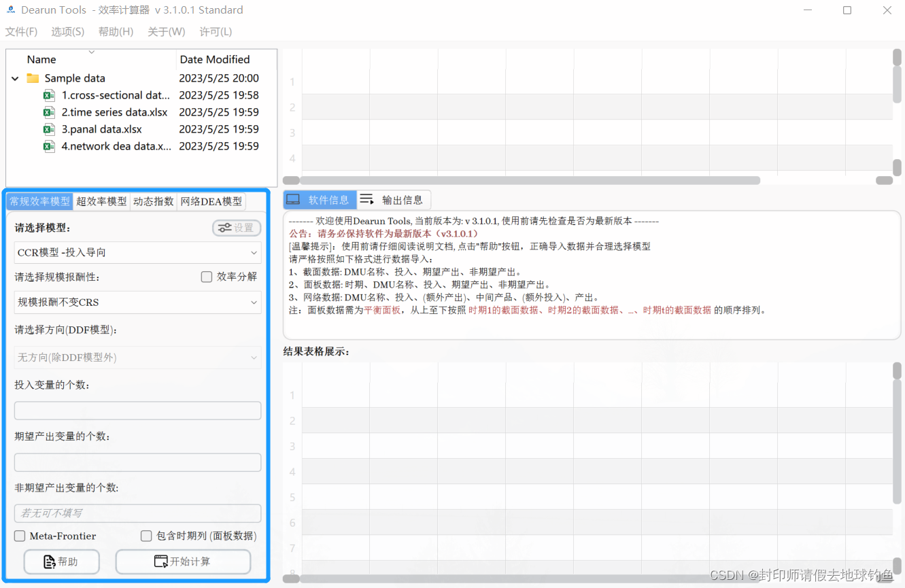Open the 3.panal data.xlsx spreadsheet
Screen dimensions: 905x588
click(x=102, y=128)
